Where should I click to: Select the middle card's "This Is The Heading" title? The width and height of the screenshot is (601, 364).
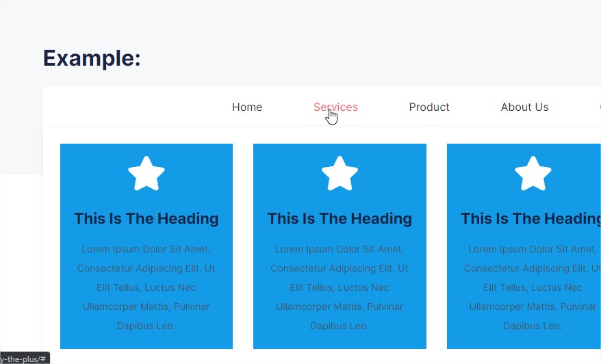[340, 219]
